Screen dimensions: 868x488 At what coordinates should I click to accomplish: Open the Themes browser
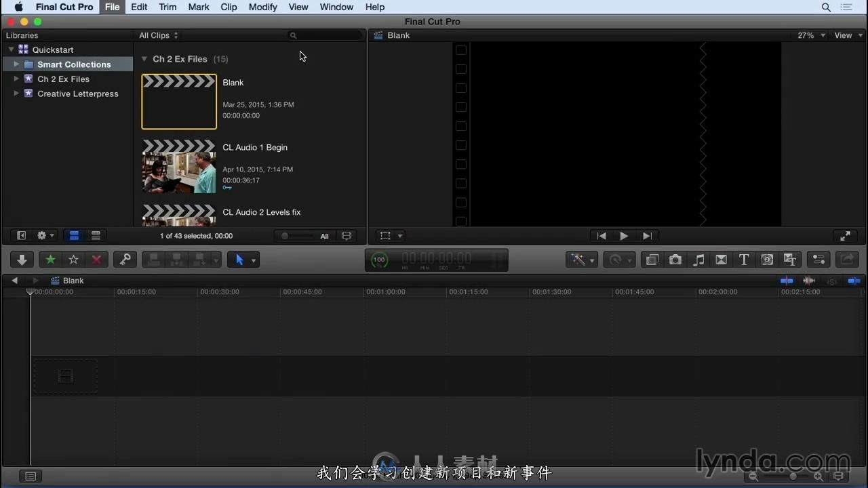[x=789, y=260]
